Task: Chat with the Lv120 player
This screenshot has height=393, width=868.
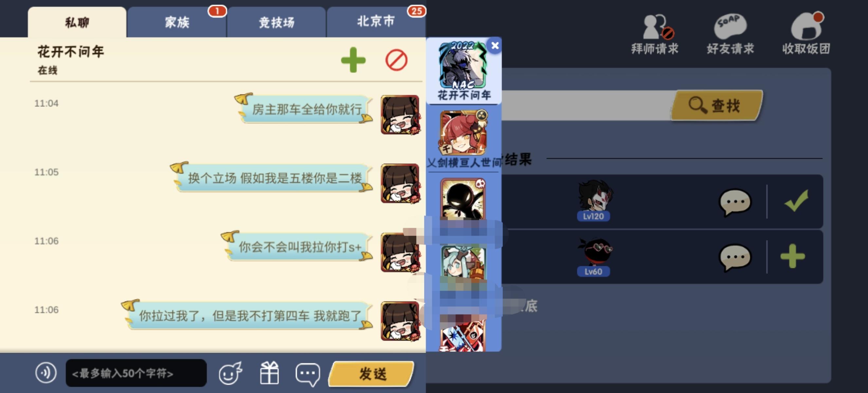Action: [735, 202]
